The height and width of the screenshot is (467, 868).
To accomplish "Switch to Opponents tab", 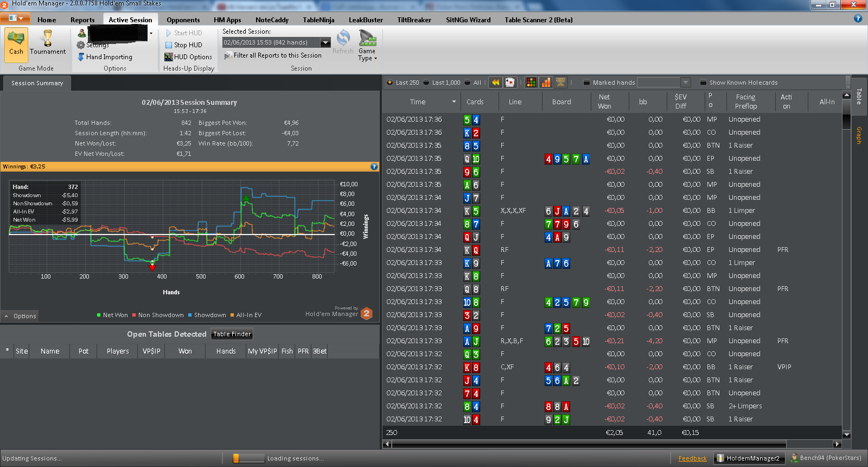I will tap(183, 20).
